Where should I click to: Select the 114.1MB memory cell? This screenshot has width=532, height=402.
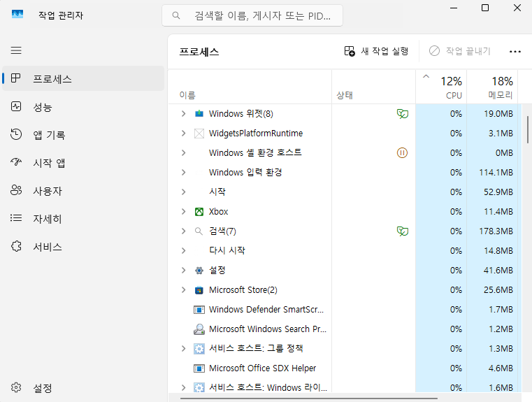(x=492, y=172)
